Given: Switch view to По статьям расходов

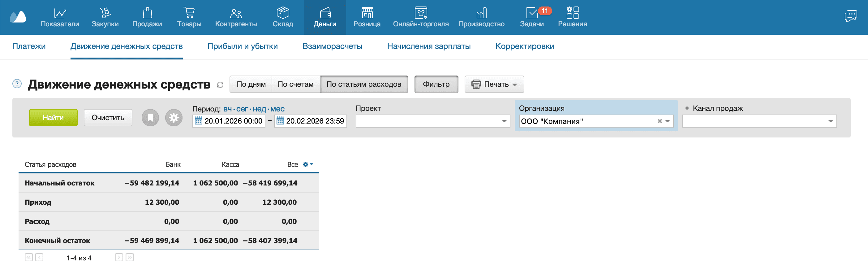Looking at the screenshot, I should coord(364,84).
